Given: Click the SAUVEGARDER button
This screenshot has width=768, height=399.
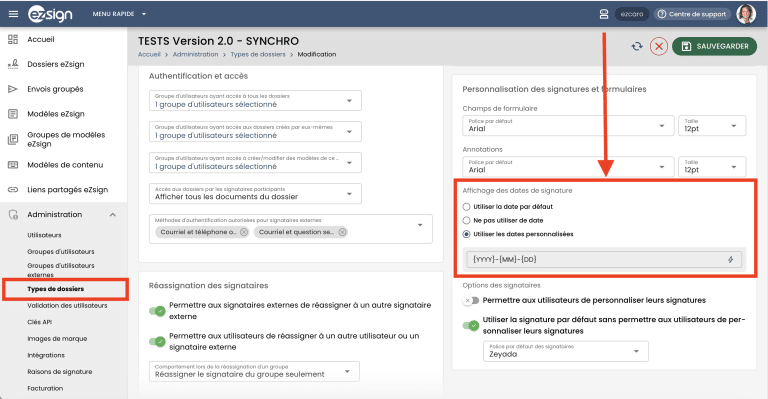Looking at the screenshot, I should coord(715,47).
